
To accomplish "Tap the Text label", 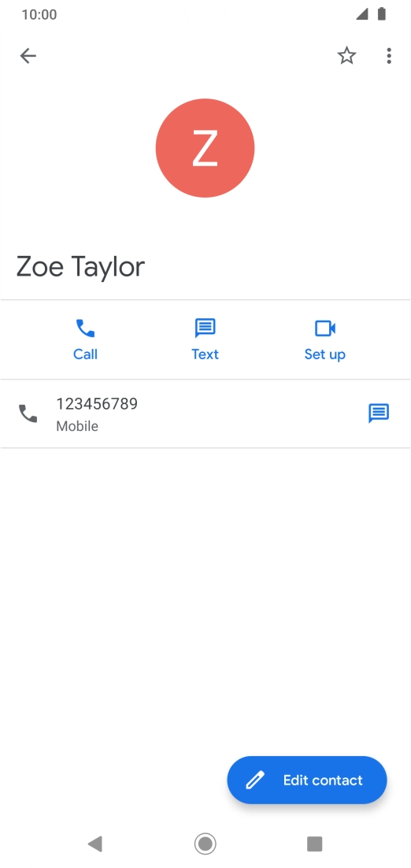I will [205, 354].
